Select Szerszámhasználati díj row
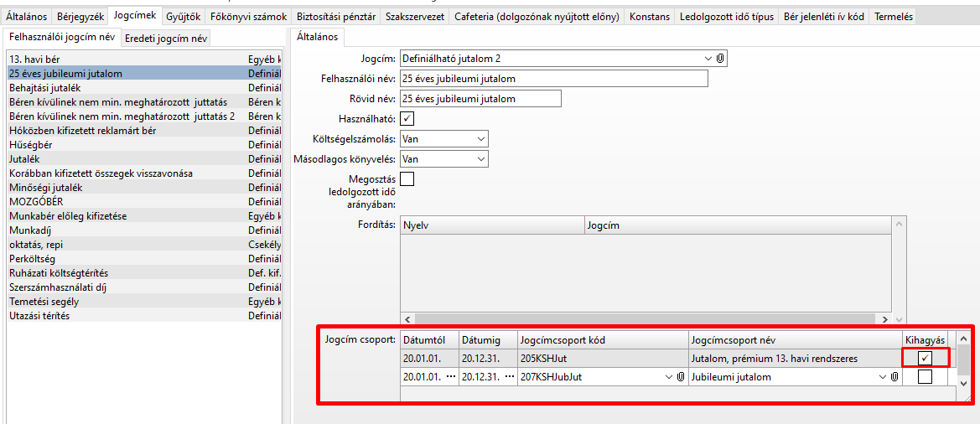980x424 pixels. click(x=143, y=287)
